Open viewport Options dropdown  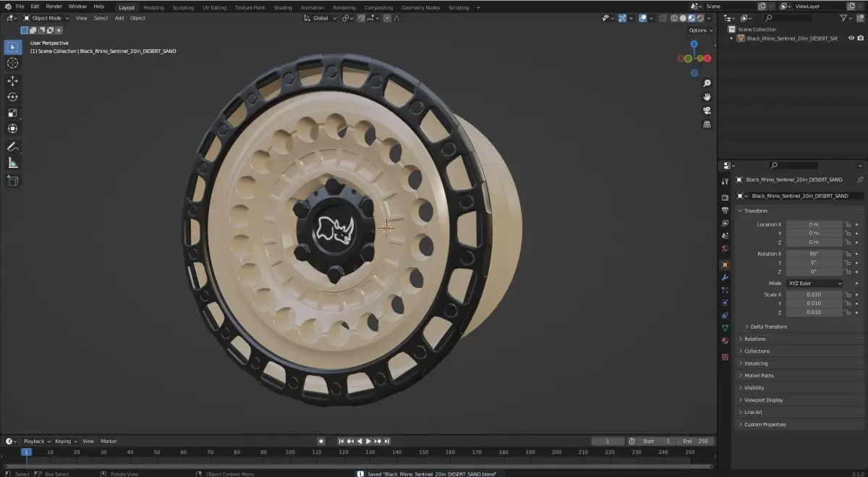click(x=700, y=30)
